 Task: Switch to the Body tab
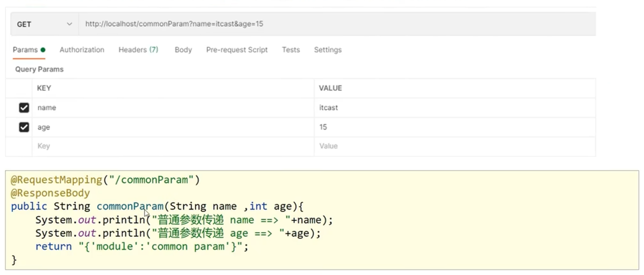pyautogui.click(x=183, y=50)
